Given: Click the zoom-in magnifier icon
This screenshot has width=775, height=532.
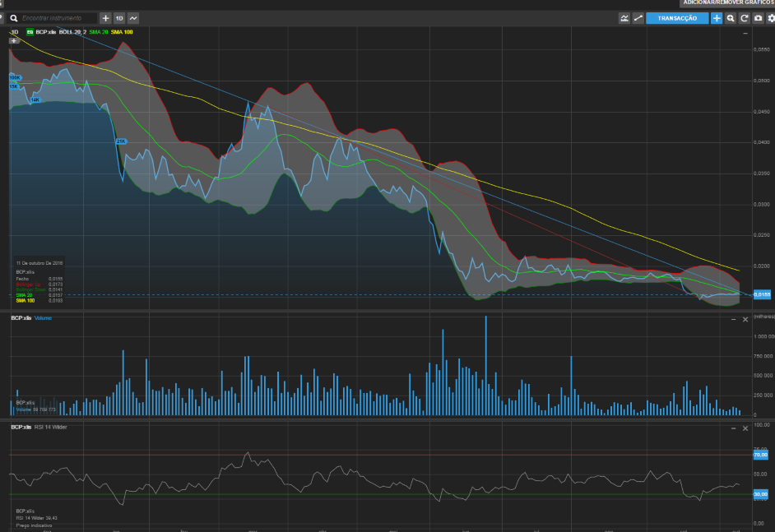Looking at the screenshot, I should tap(731, 18).
